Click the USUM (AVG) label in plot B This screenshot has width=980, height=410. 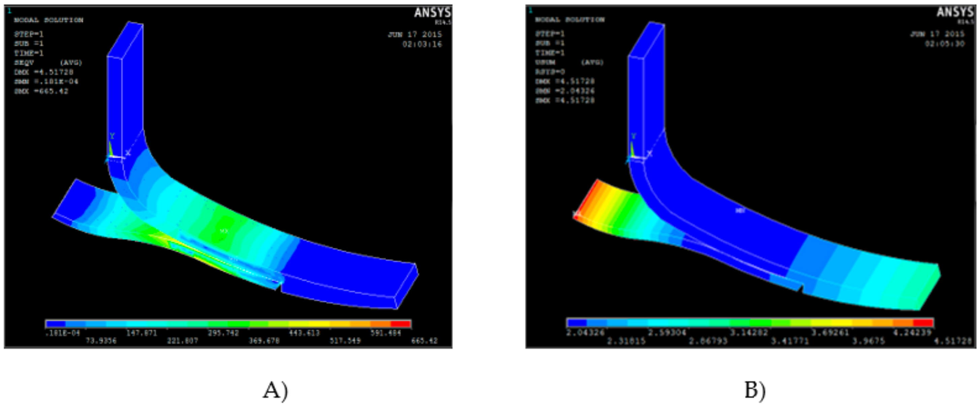(569, 62)
